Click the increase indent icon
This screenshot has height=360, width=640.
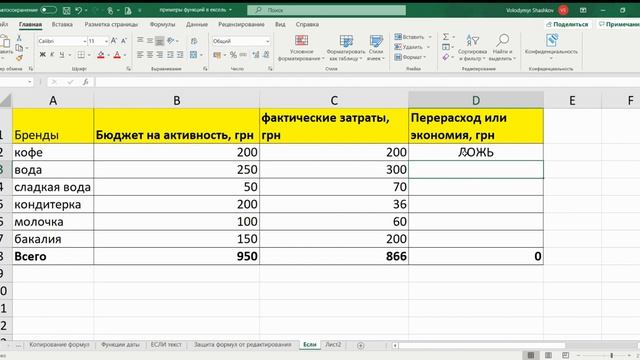180,55
